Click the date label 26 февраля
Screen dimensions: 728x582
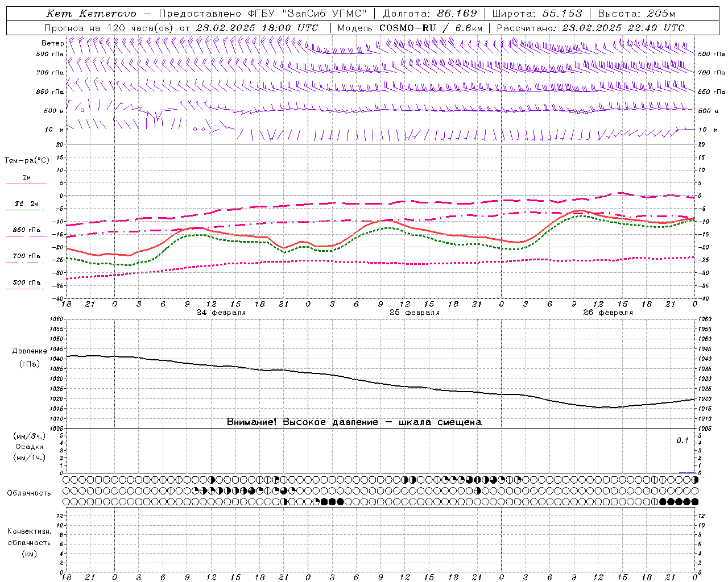608,313
